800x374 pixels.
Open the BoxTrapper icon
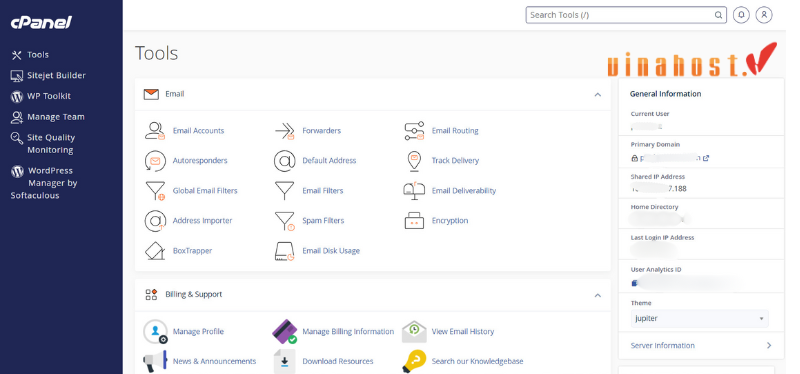(155, 251)
